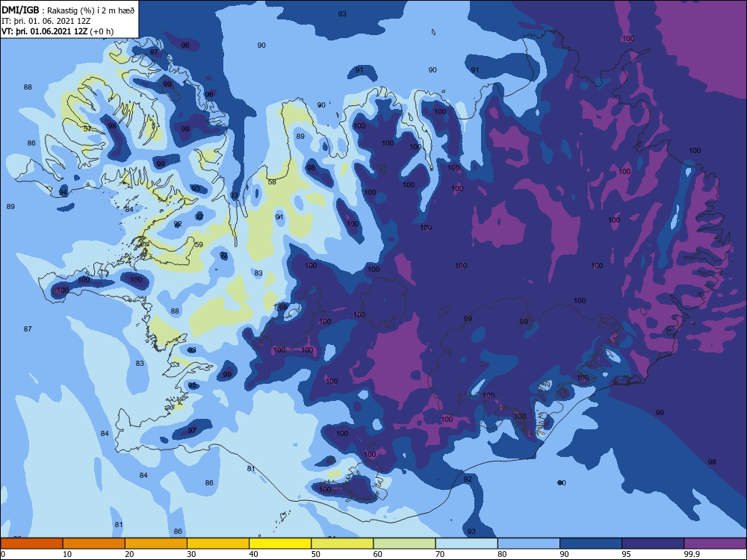This screenshot has width=747, height=560.
Task: Pick the light blue 80–90 legend swatch
Action: [529, 544]
